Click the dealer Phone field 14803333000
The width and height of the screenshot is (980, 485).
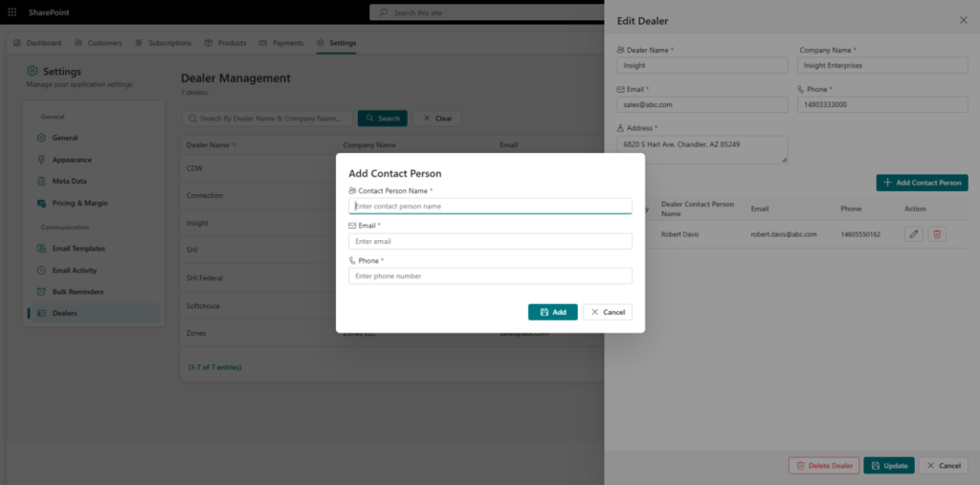pos(882,104)
